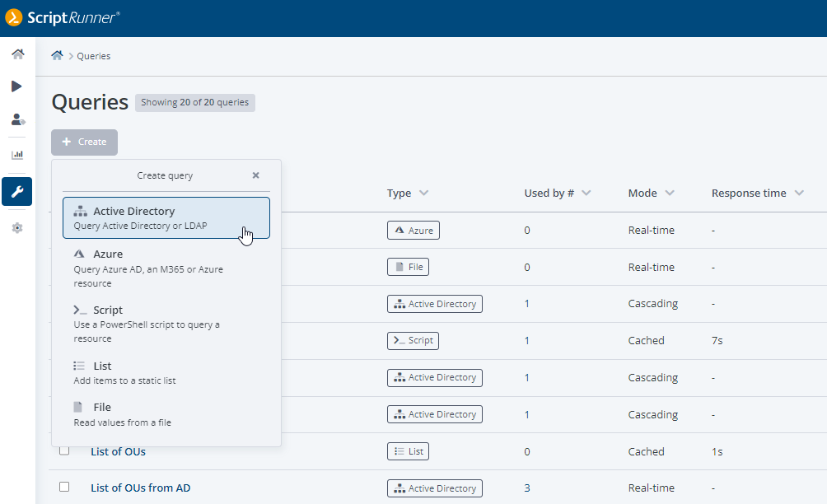The height and width of the screenshot is (504, 827).
Task: Select the wrench configuration icon in sidebar
Action: (17, 192)
